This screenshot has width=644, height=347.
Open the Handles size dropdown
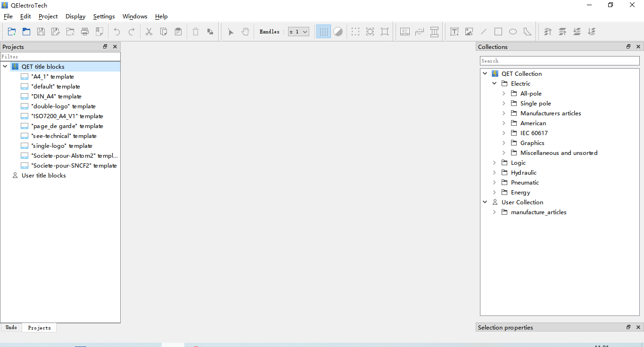tap(299, 32)
